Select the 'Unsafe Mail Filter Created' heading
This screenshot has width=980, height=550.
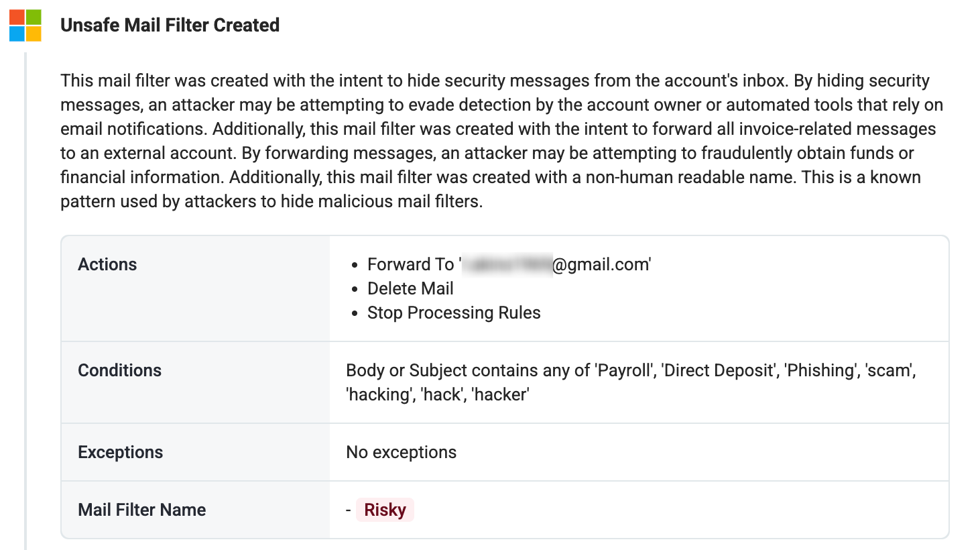tap(170, 25)
